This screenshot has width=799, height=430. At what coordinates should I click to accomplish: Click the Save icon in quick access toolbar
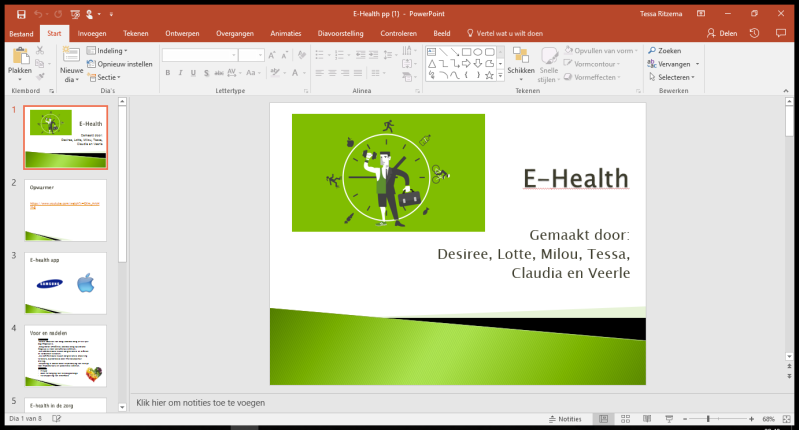coord(14,14)
